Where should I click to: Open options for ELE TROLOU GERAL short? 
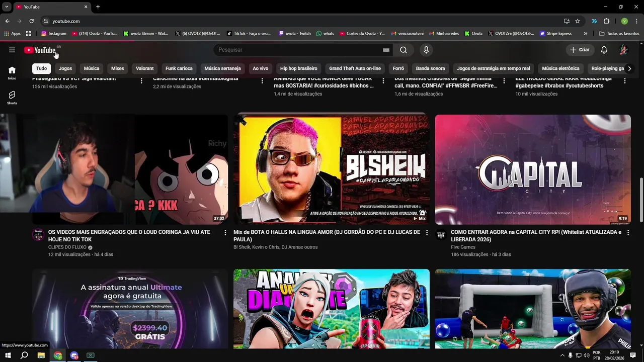625,81
